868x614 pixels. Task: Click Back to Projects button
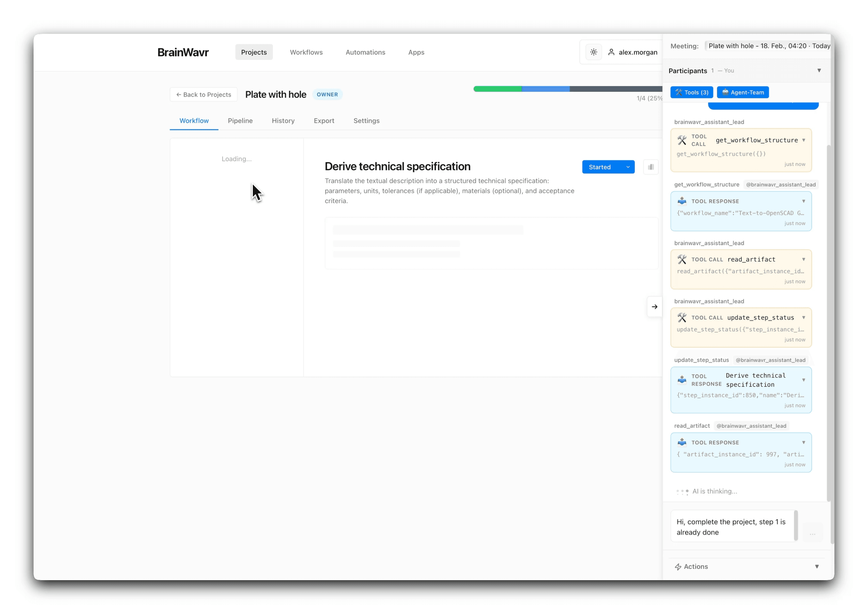(x=203, y=95)
